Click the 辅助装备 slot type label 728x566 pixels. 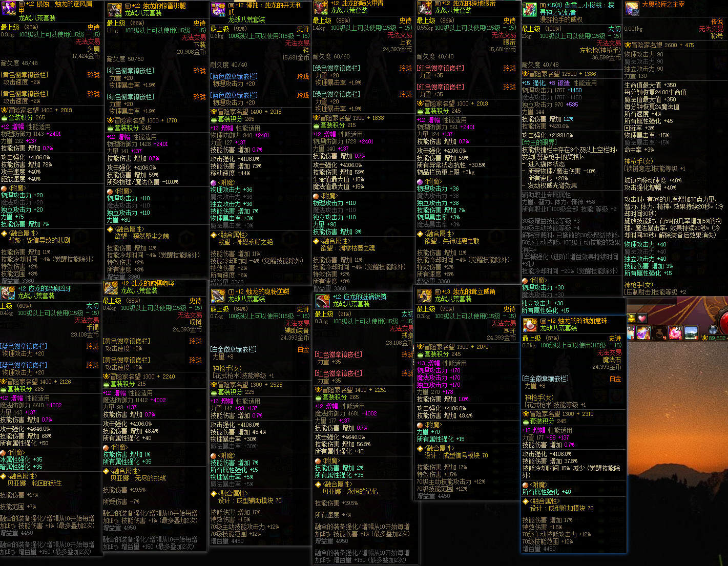coord(297,331)
